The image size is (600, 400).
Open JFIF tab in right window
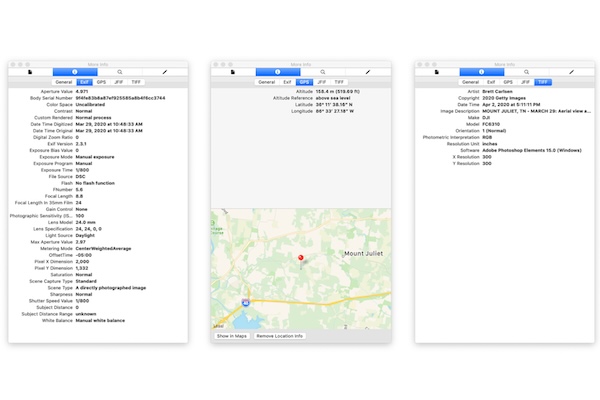(x=525, y=82)
